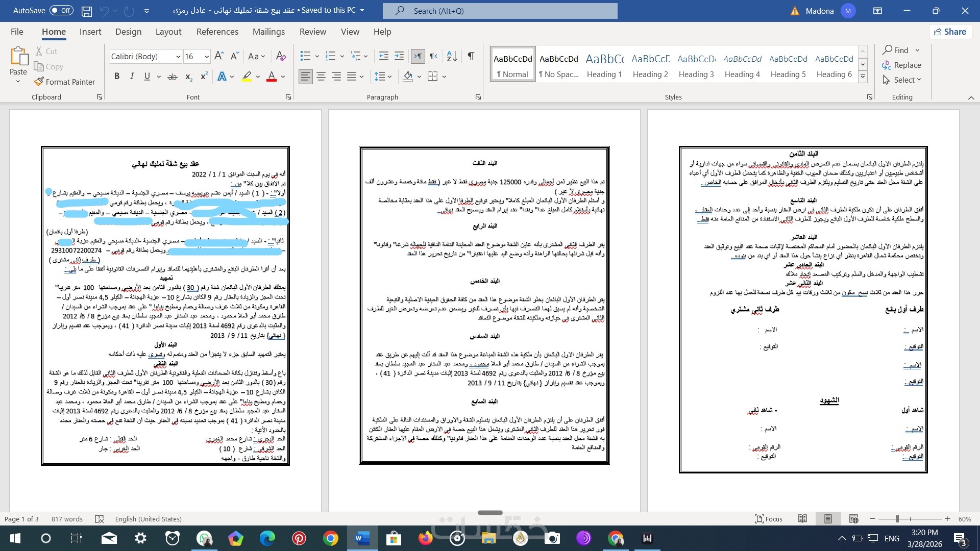This screenshot has width=980, height=551.
Task: Toggle Underline formatting
Action: pos(147,77)
